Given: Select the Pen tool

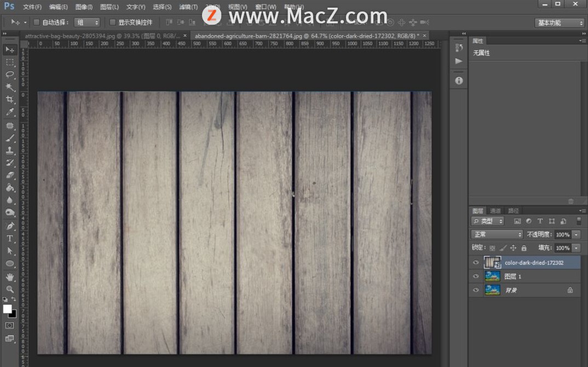Looking at the screenshot, I should pyautogui.click(x=10, y=226).
